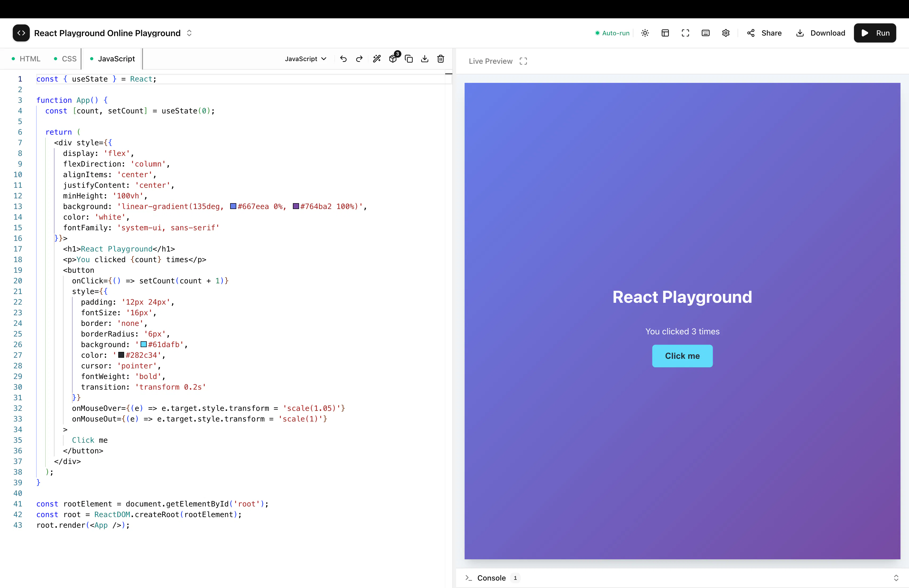Viewport: 909px width, 588px height.
Task: Run the code with the Run button
Action: point(875,33)
